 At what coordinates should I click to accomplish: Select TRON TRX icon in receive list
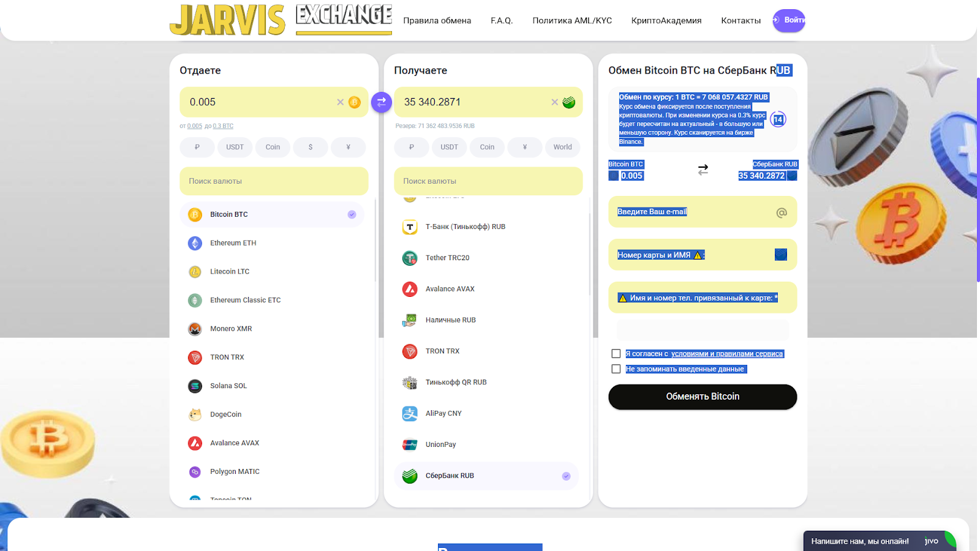tap(410, 351)
